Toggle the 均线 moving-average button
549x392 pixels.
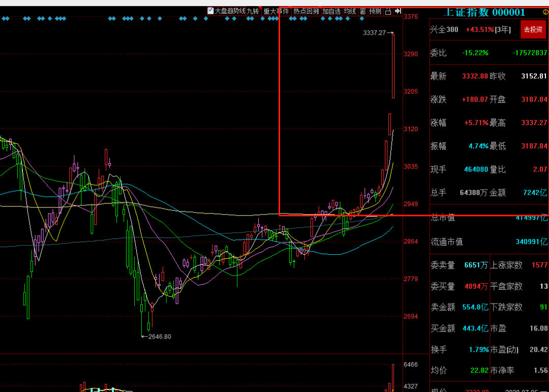[350, 11]
